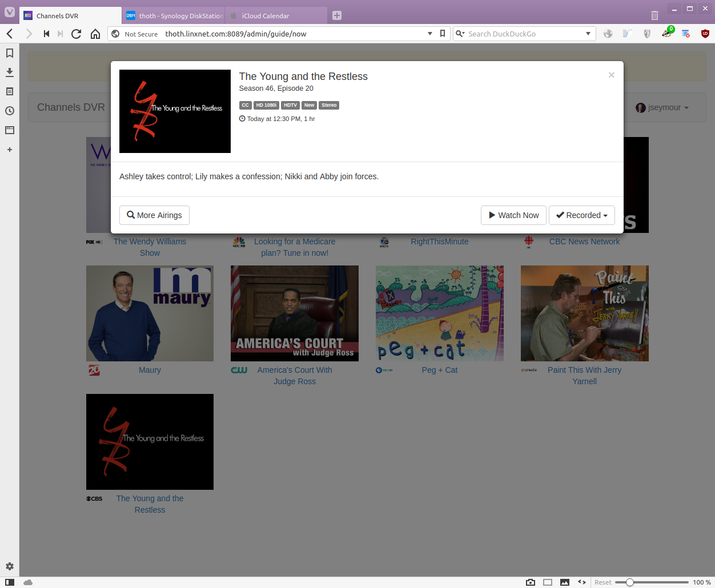Open the CBC News Network link
The width and height of the screenshot is (715, 588).
point(585,241)
